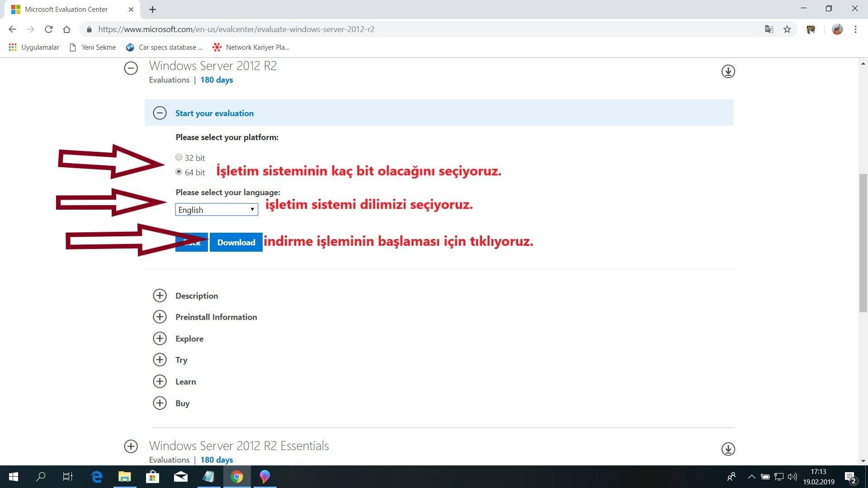Image resolution: width=868 pixels, height=488 pixels.
Task: Open a new browser tab
Action: [152, 9]
